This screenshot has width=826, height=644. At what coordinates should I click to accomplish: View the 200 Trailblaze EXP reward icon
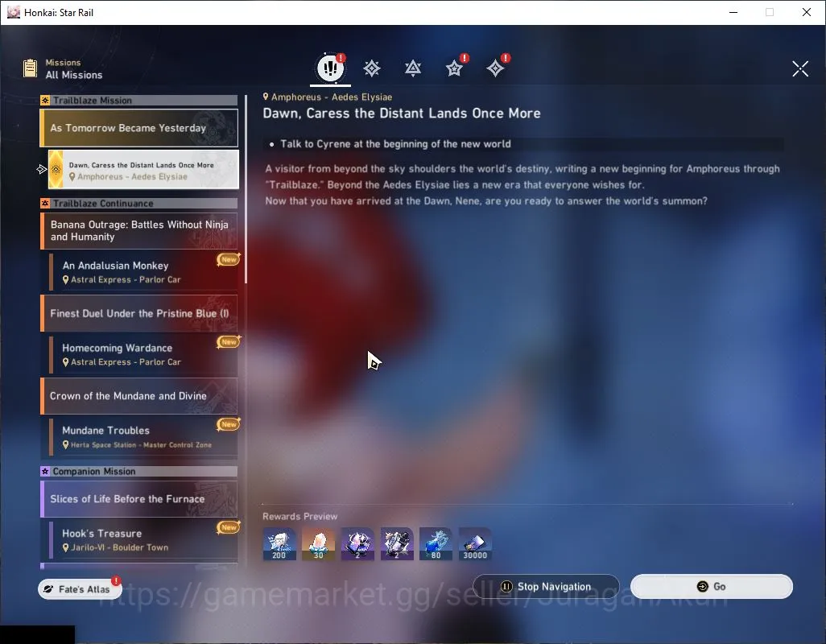(279, 544)
